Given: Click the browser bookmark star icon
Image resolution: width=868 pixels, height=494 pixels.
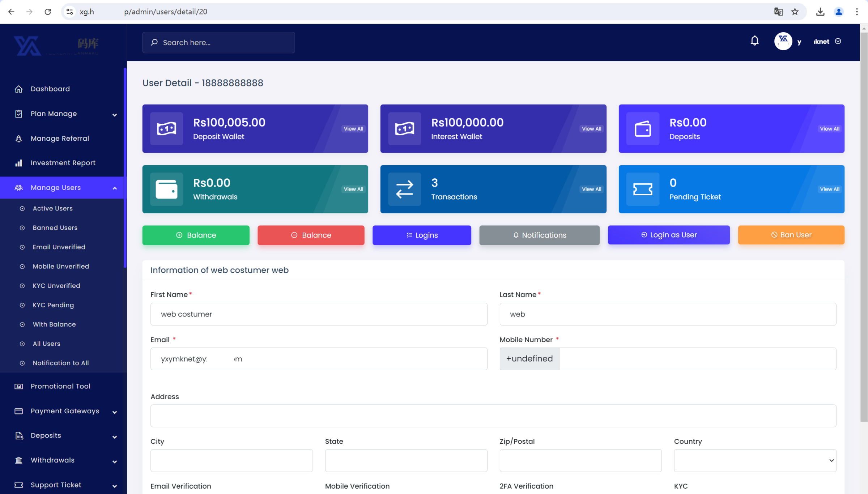Looking at the screenshot, I should [795, 12].
